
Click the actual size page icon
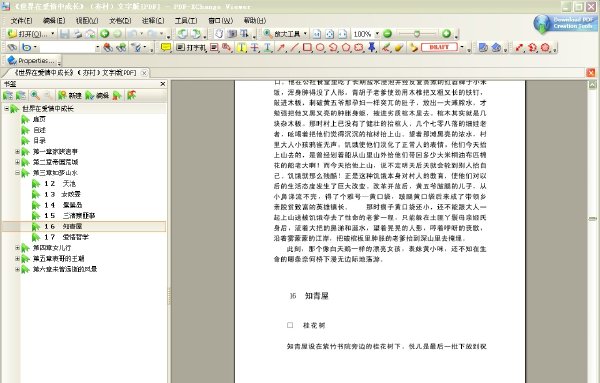point(317,34)
